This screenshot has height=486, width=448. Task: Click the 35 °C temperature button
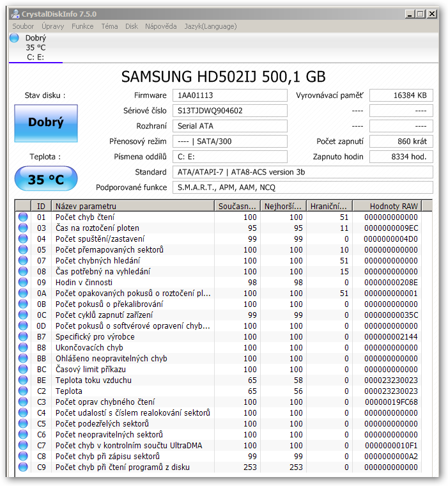point(46,179)
